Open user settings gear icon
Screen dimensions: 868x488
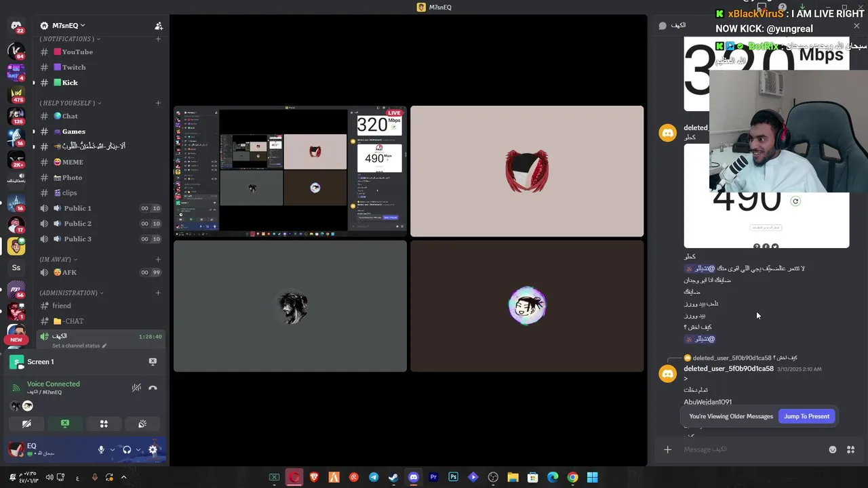coord(153,449)
